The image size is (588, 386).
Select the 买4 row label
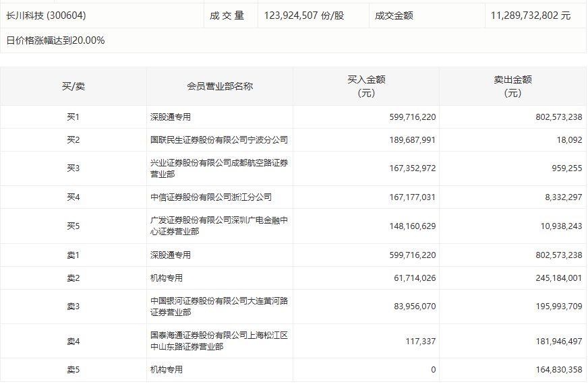(73, 197)
